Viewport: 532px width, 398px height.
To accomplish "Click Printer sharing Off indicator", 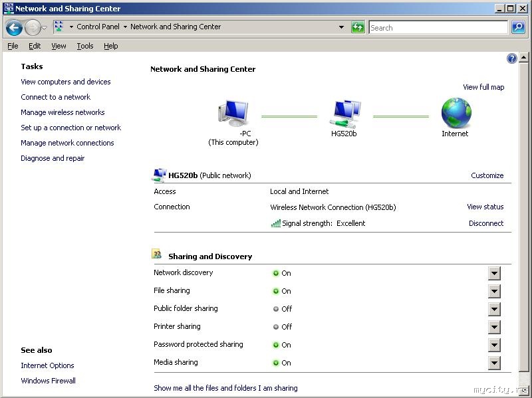I will click(x=275, y=327).
